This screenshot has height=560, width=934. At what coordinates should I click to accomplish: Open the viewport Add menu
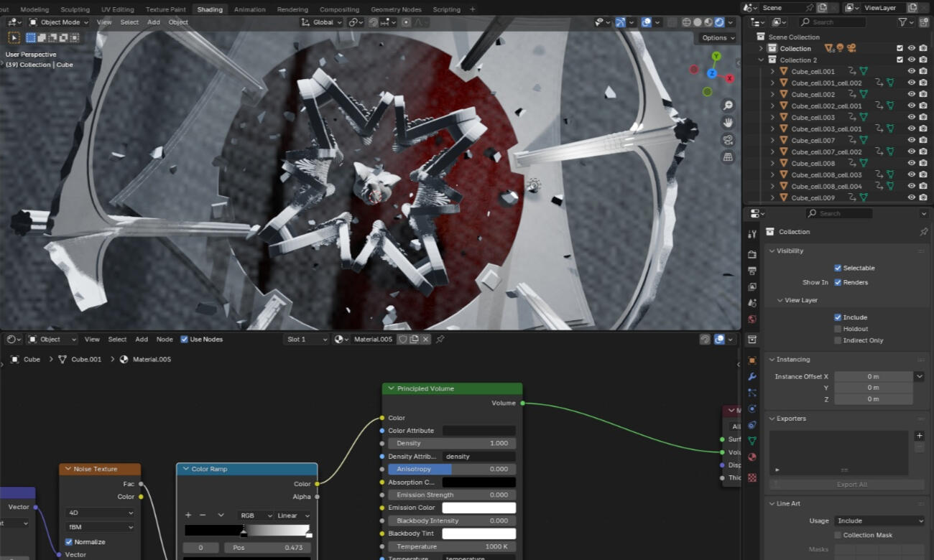pyautogui.click(x=154, y=22)
